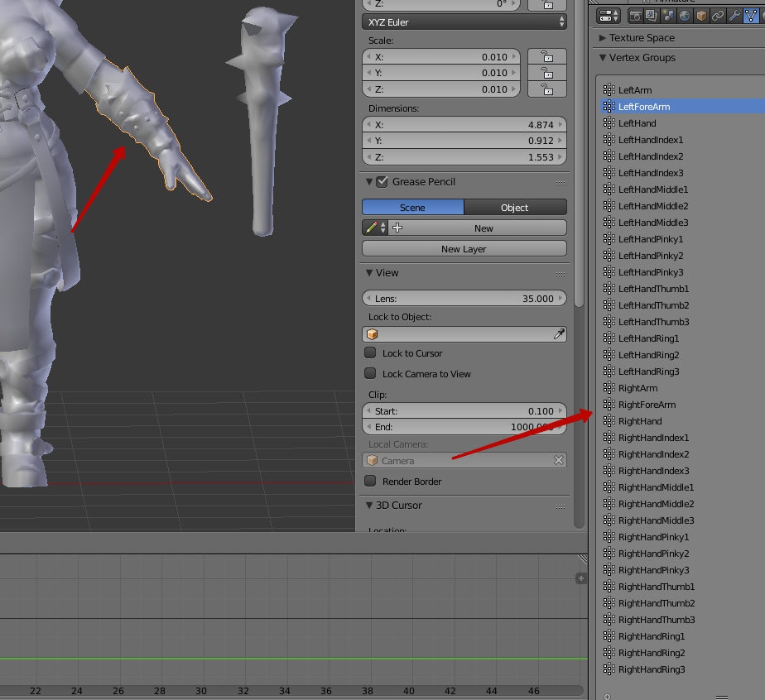The image size is (765, 700).
Task: Select the Scene grease pencil source
Action: (x=413, y=207)
